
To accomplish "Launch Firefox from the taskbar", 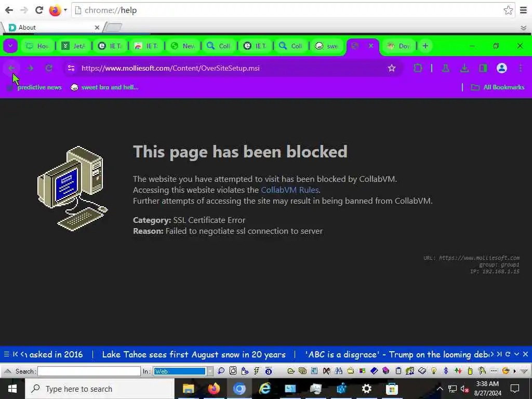I will pyautogui.click(x=214, y=389).
